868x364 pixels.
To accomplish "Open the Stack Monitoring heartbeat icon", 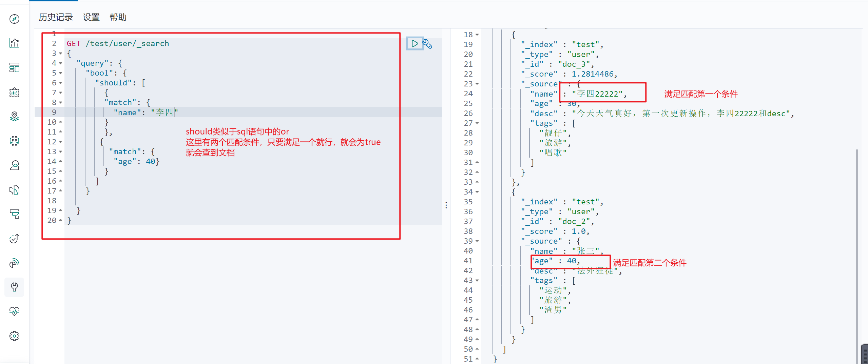I will point(14,311).
